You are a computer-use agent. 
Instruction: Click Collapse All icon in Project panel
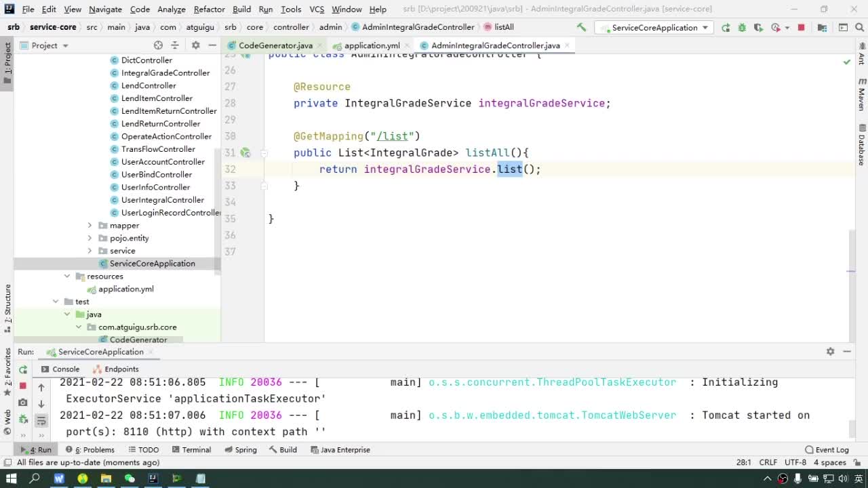[175, 45]
